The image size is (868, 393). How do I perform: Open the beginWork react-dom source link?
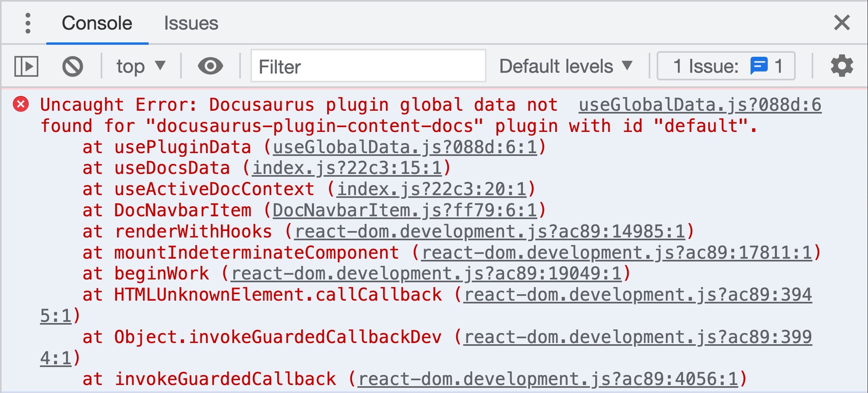tap(426, 274)
